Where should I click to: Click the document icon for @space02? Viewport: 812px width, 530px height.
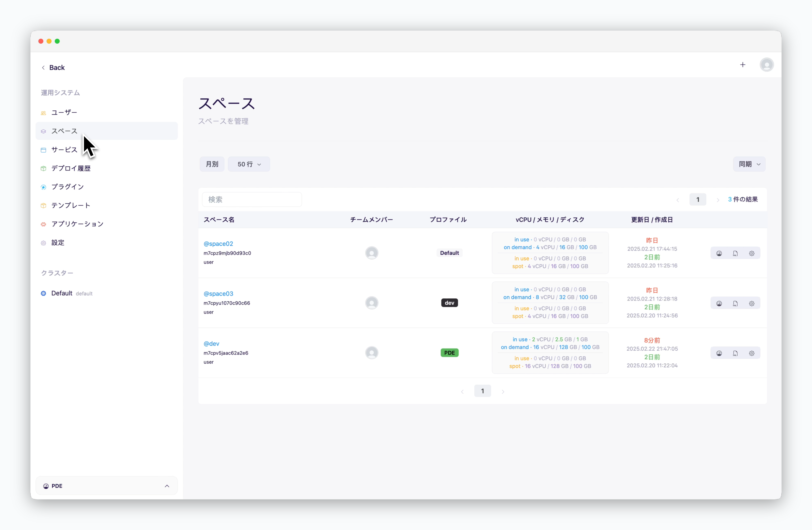735,253
